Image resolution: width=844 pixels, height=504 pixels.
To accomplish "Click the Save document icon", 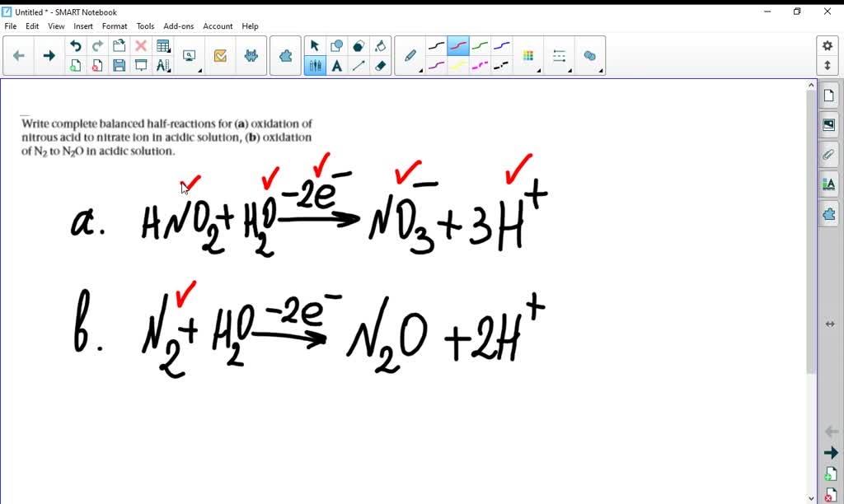I will 119,65.
